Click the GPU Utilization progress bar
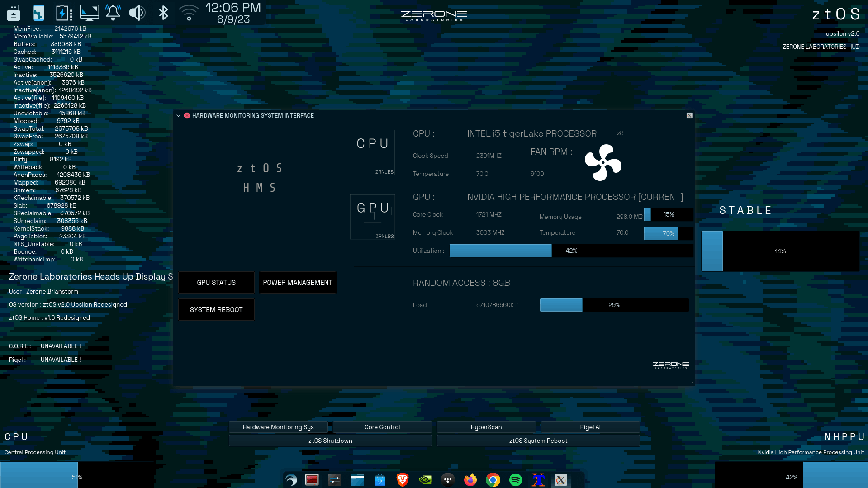Screen dimensions: 868x488 pos(571,251)
